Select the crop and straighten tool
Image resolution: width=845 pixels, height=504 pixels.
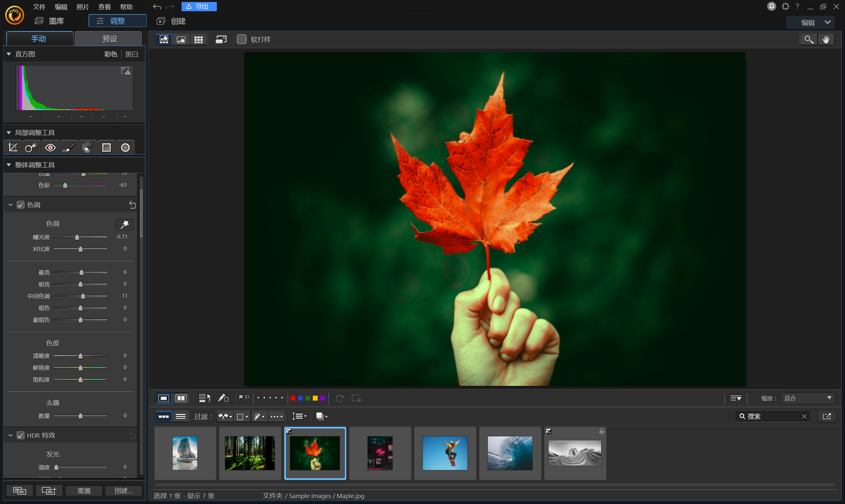click(13, 147)
